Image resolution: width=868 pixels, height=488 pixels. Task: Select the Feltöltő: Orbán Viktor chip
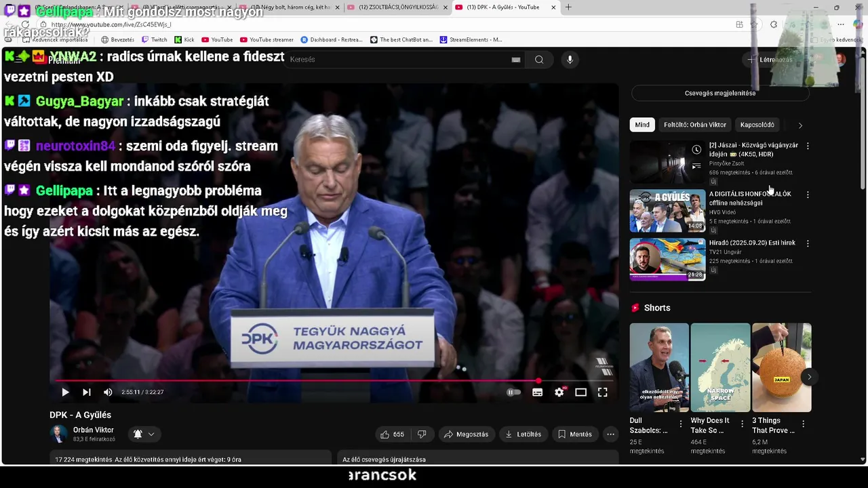695,125
